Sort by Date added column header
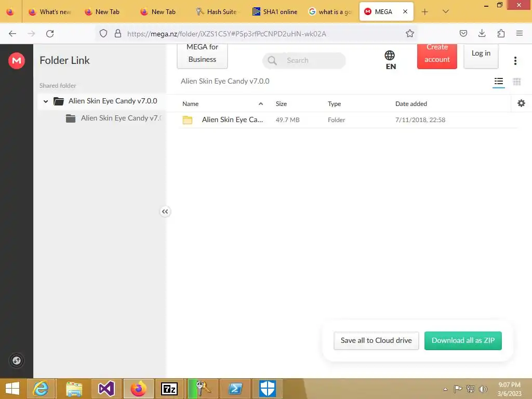Screen dimensions: 532x399 (x=411, y=104)
